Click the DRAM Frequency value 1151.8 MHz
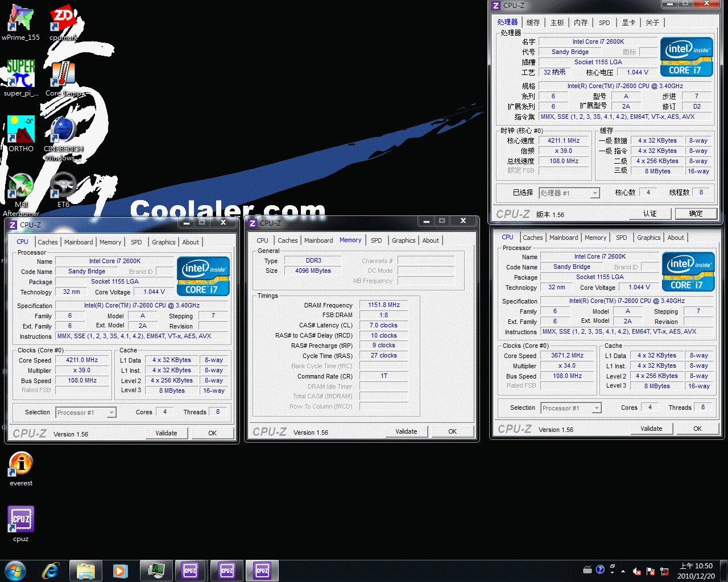 (x=384, y=305)
